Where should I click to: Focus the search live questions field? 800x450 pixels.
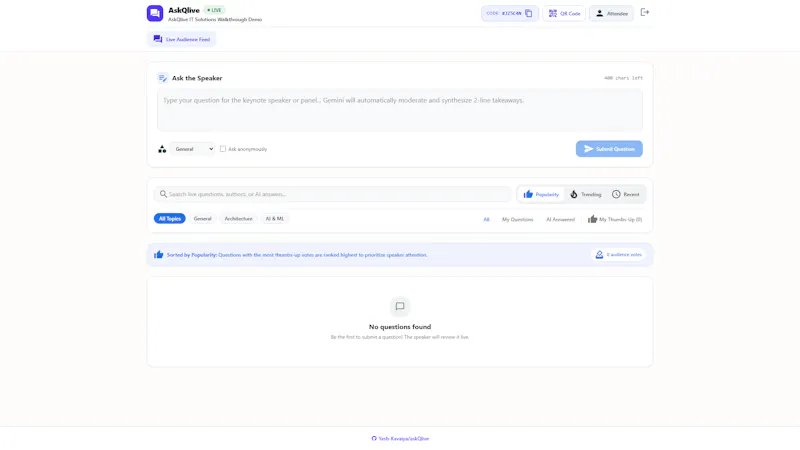(332, 194)
